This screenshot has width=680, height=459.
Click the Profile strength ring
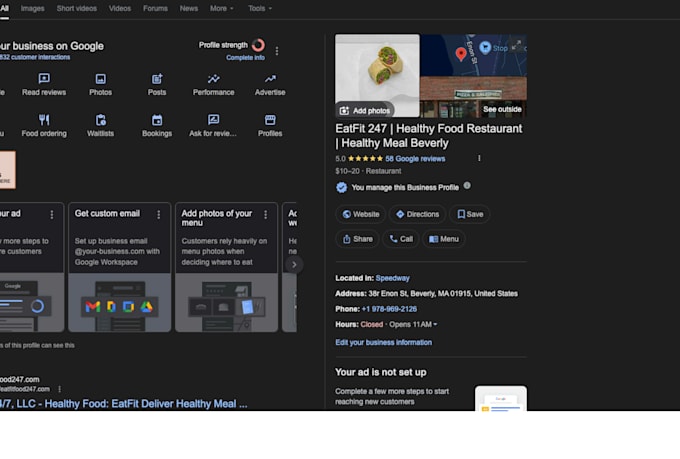tap(258, 45)
